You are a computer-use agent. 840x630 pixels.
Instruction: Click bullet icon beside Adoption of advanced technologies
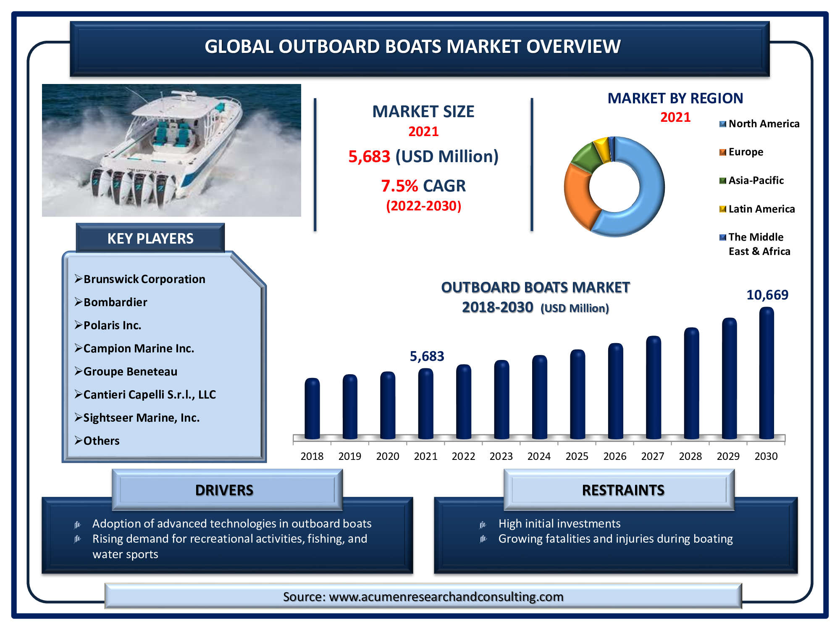click(x=77, y=524)
